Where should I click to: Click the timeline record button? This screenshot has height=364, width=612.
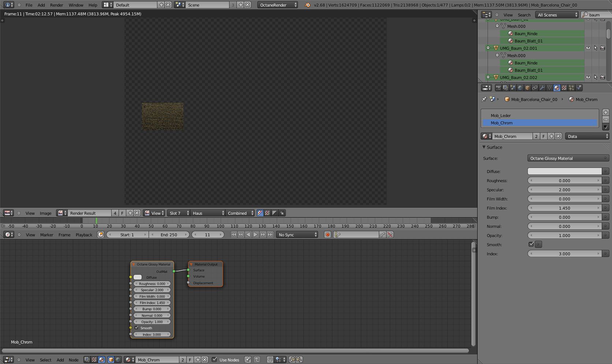pyautogui.click(x=328, y=235)
